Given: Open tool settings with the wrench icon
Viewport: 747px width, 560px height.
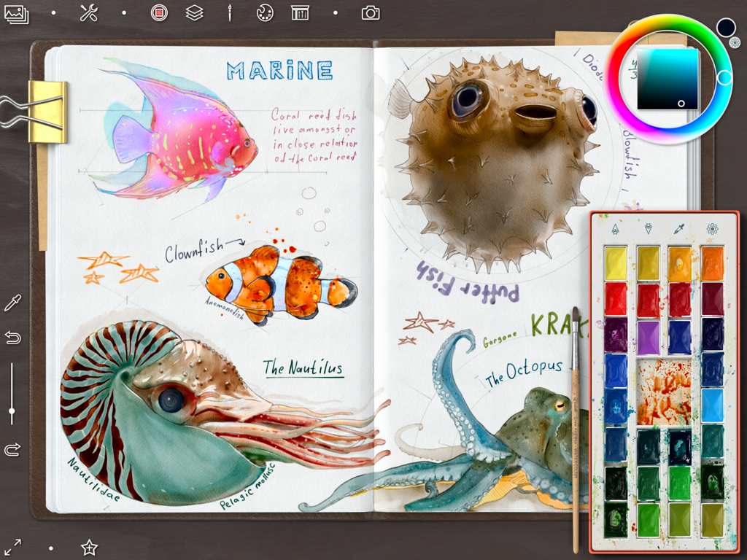Looking at the screenshot, I should [88, 12].
